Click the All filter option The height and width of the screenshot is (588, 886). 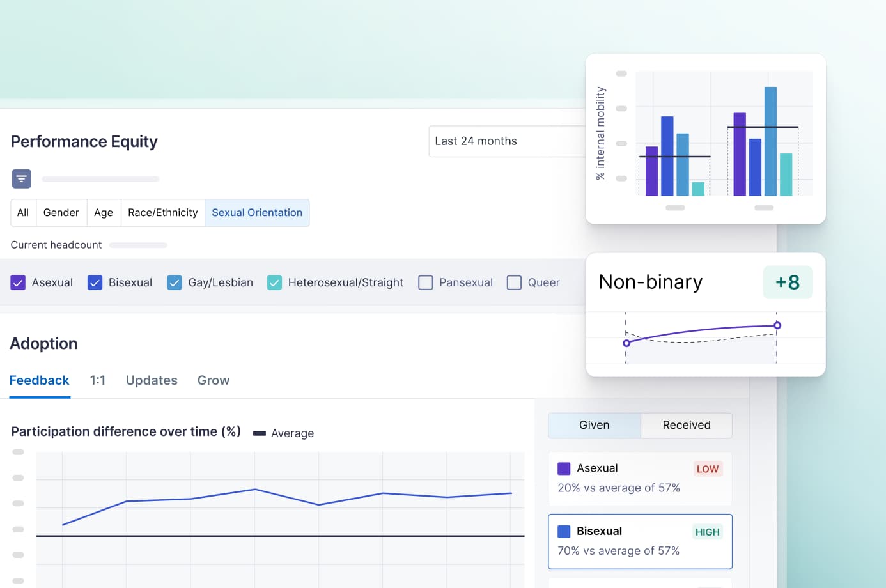[x=22, y=212]
